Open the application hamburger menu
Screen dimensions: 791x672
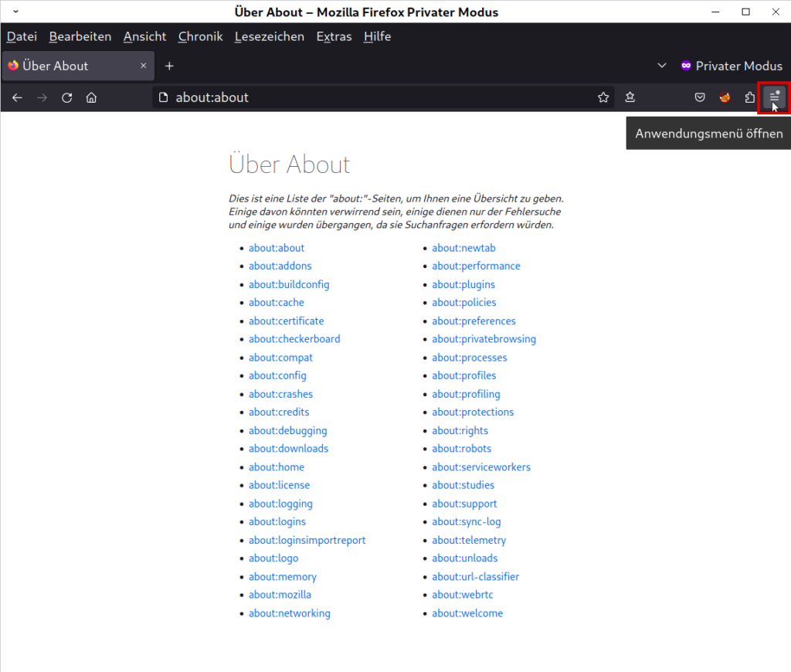pyautogui.click(x=774, y=97)
